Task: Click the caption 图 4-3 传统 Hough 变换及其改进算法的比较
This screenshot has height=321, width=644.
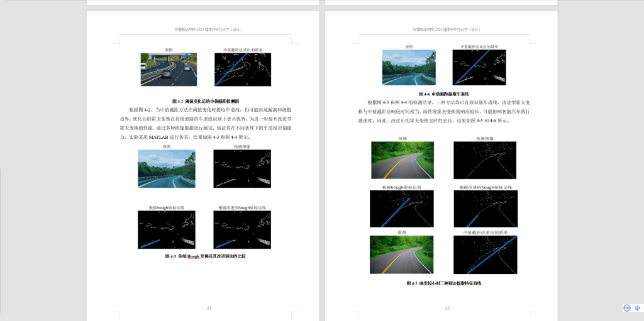Action: (x=206, y=256)
